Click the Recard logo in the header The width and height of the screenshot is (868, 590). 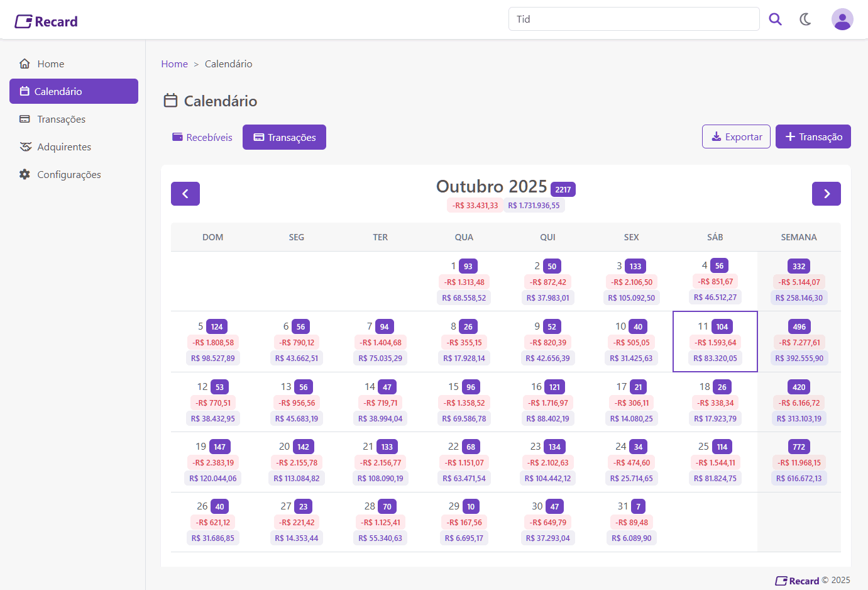coord(47,21)
